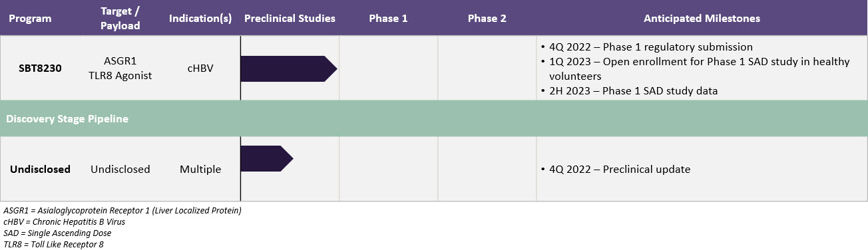Select the Multiple indication cell
This screenshot has width=868, height=250.
click(x=200, y=169)
